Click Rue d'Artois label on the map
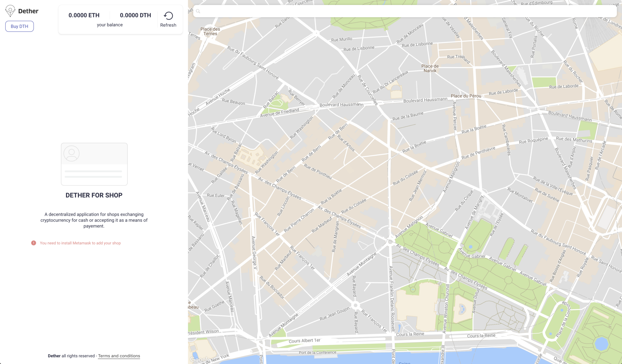622x364 pixels. pyautogui.click(x=346, y=142)
